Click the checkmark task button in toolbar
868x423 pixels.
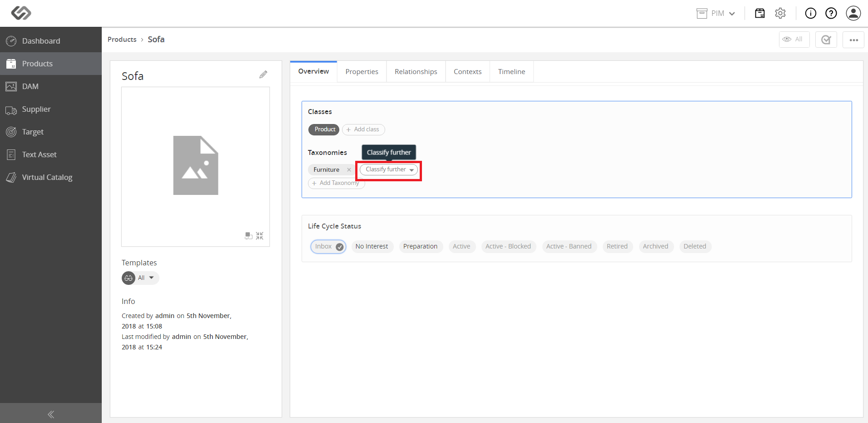click(x=826, y=40)
